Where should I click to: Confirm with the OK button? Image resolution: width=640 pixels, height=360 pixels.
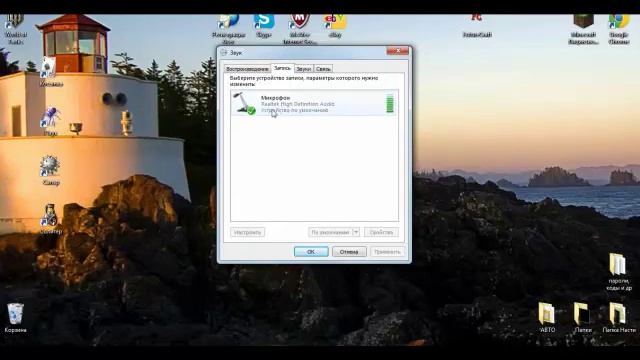tap(311, 252)
